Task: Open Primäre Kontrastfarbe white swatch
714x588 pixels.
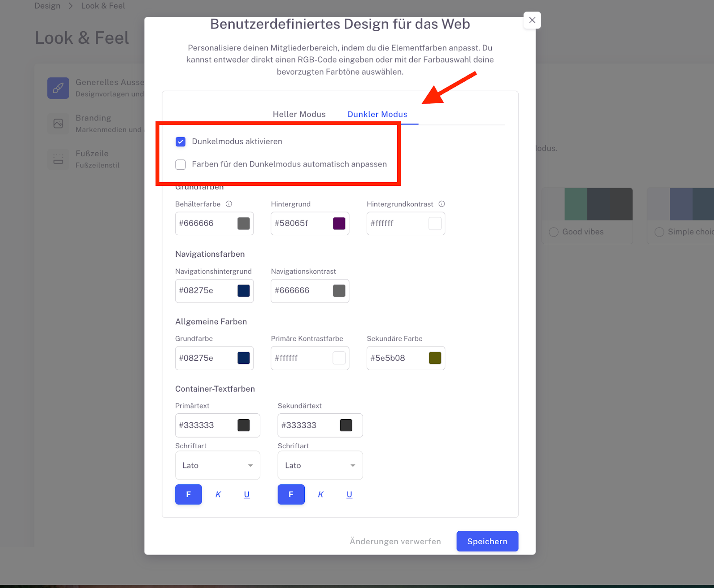Action: 339,358
